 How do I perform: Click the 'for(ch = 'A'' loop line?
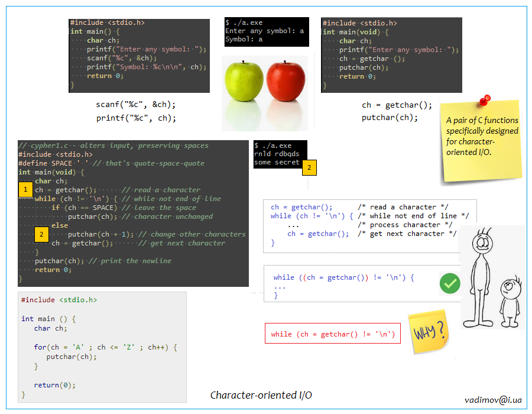[x=106, y=347]
